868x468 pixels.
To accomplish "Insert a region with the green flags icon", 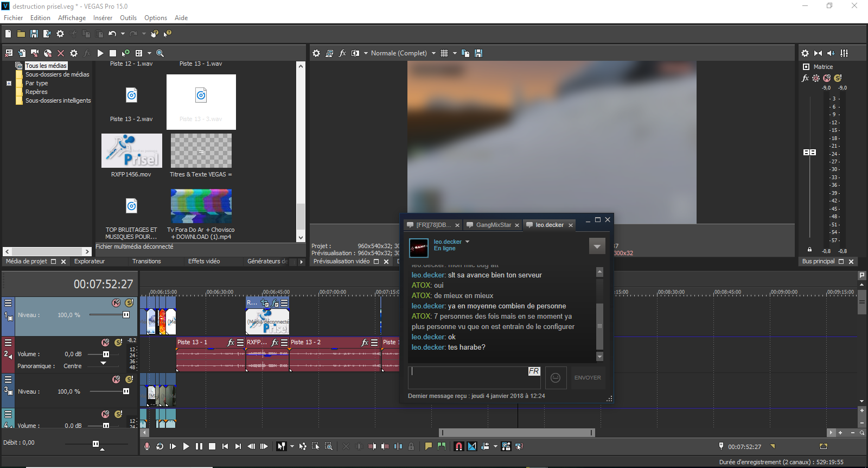I will click(442, 446).
